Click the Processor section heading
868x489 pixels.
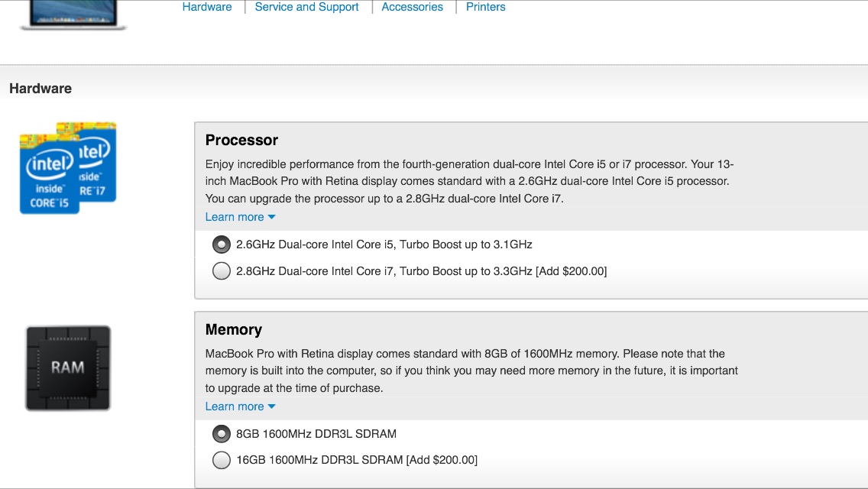[242, 140]
